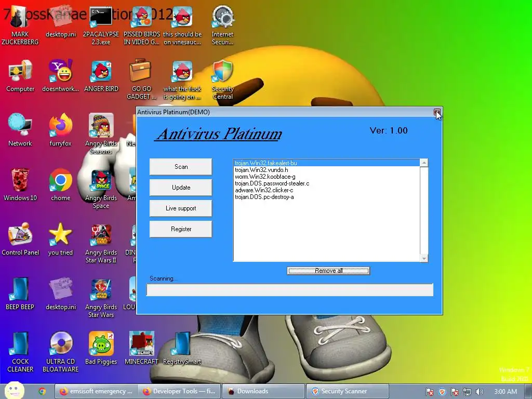Click the 3:00 AM taskbar clock
This screenshot has height=399, width=532.
pyautogui.click(x=506, y=392)
